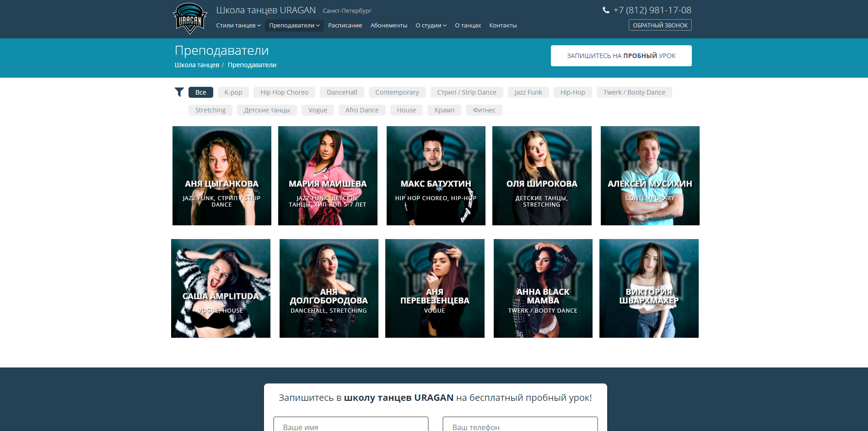Follow the Школа танцев breadcrumb link
Screen dimensions: 868x431
(197, 65)
